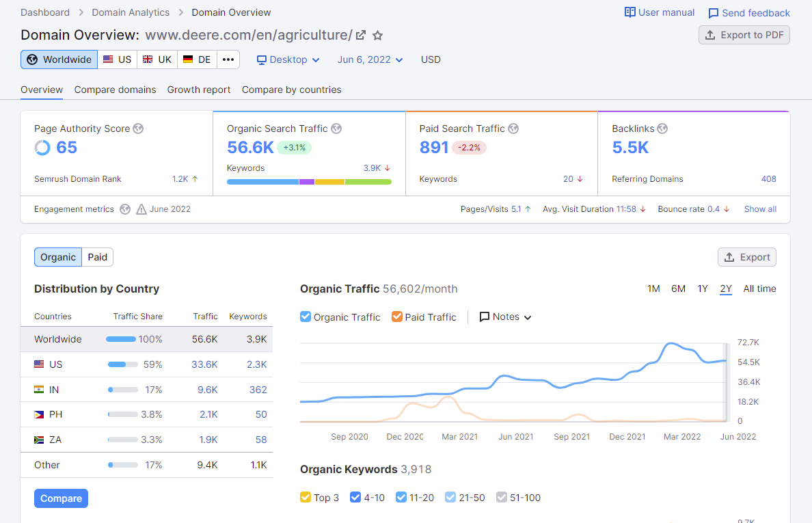812x523 pixels.
Task: Select the DE database tab
Action: [198, 59]
